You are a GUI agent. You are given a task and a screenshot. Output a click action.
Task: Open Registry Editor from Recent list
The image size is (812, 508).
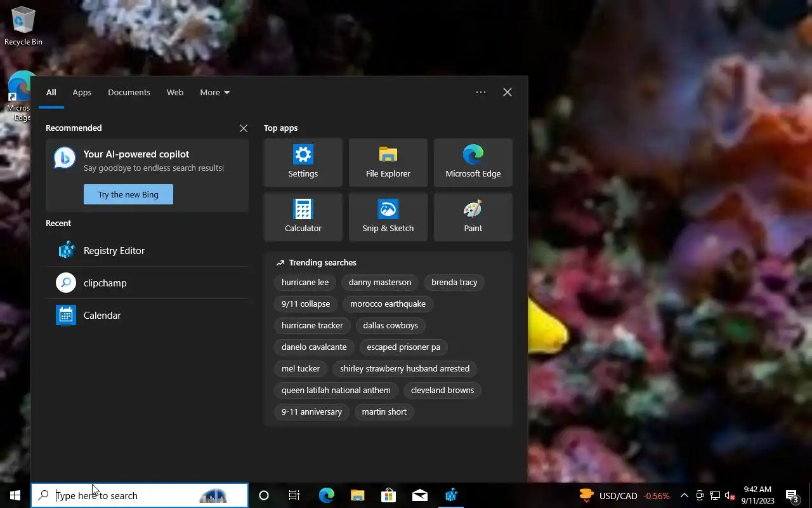click(147, 250)
